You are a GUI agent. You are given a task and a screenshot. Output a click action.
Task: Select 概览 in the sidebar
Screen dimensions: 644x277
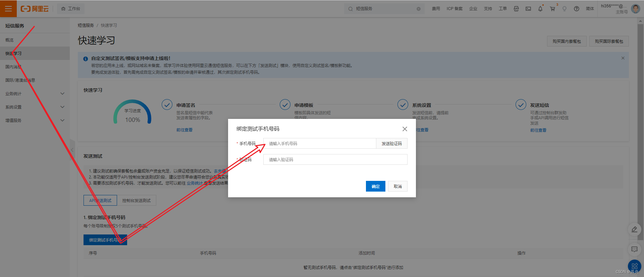35,40
